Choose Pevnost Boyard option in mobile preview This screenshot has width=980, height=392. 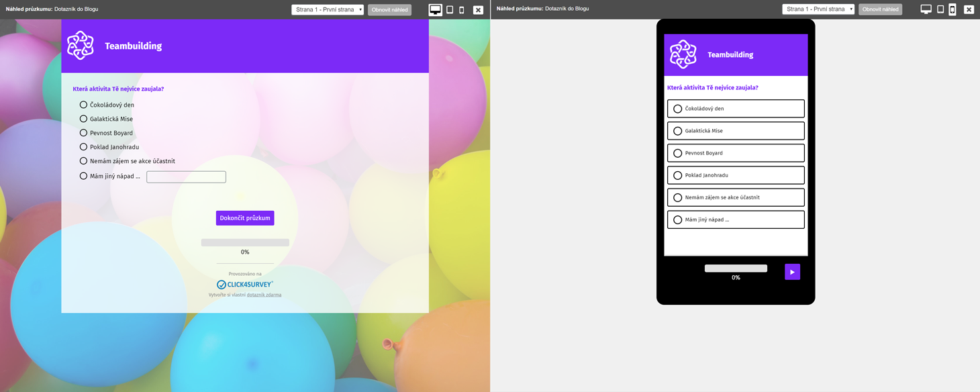tap(736, 153)
